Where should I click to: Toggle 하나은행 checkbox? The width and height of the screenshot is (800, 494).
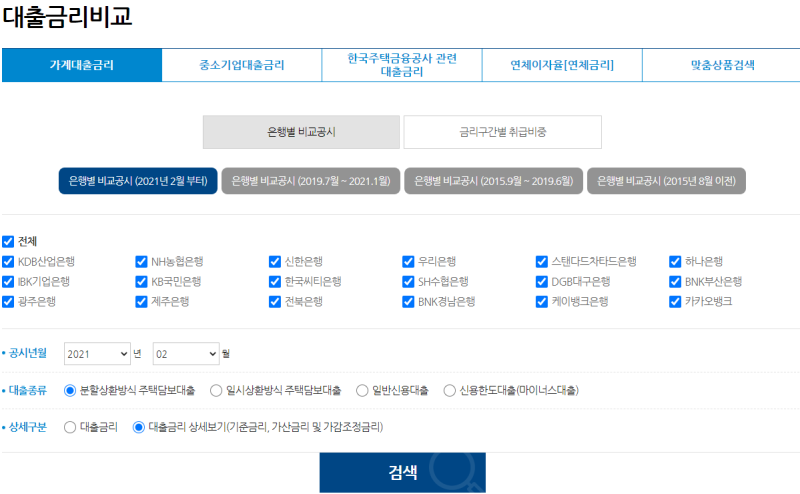click(x=675, y=262)
